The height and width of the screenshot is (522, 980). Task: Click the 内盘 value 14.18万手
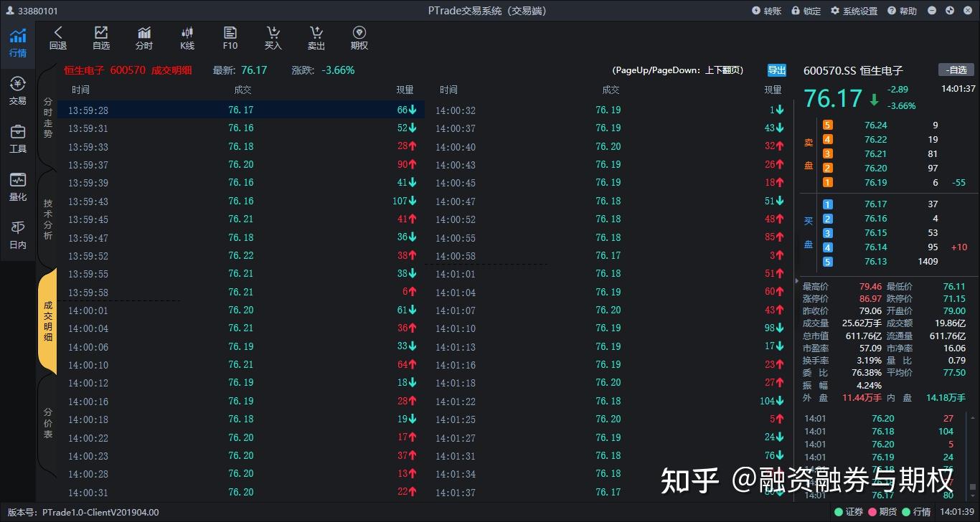946,397
